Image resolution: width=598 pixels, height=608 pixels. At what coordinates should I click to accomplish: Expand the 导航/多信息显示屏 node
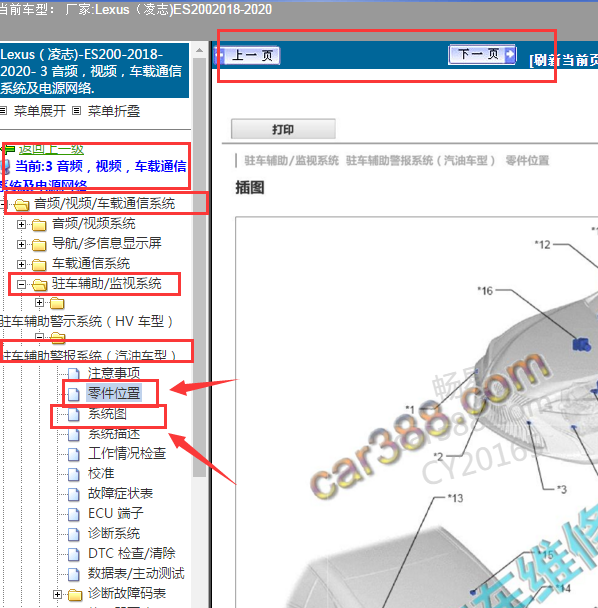(21, 244)
